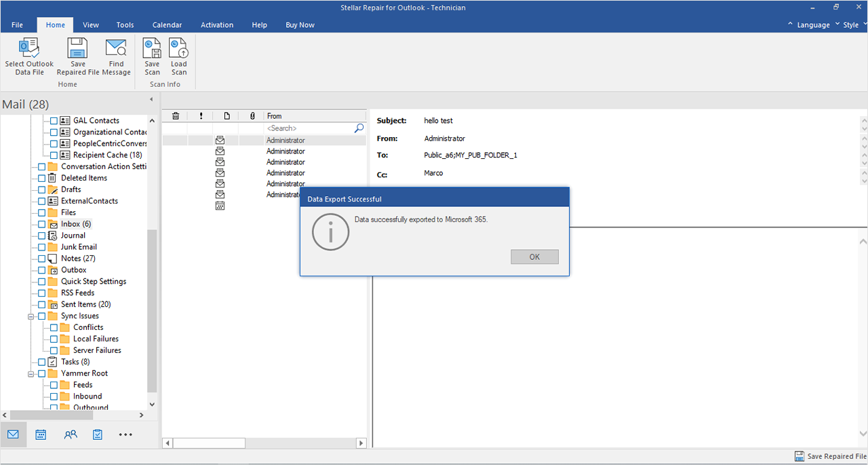
Task: Click the Drafts folder icon
Action: coord(53,189)
